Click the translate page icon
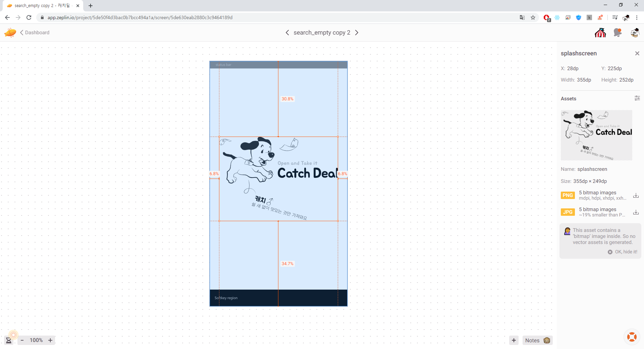The image size is (644, 349). click(x=522, y=17)
